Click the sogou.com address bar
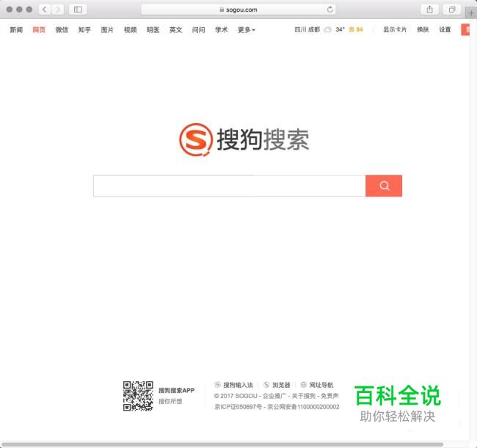Viewport: 477px width, 448px height. point(238,10)
